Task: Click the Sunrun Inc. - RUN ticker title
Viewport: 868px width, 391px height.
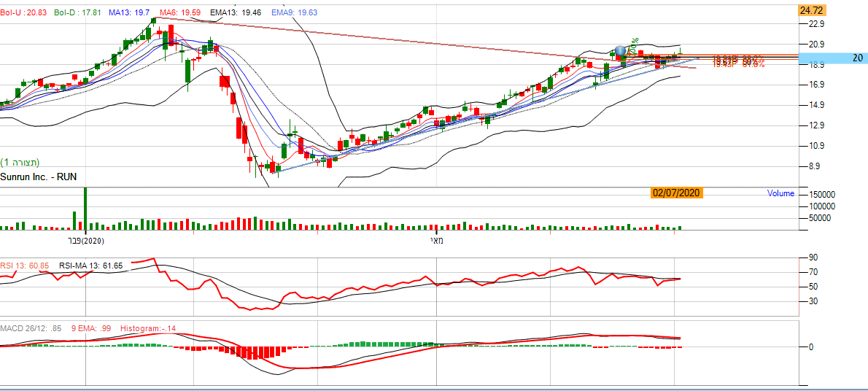Action: (x=39, y=177)
